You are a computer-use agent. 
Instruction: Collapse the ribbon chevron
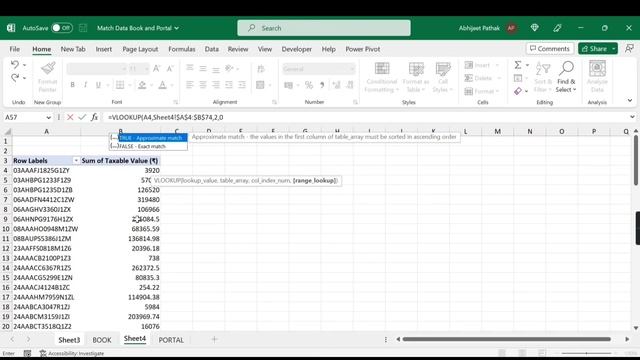tap(630, 100)
